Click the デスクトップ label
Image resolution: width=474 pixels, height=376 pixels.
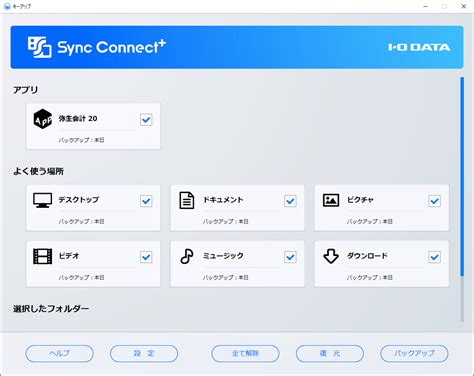click(79, 200)
